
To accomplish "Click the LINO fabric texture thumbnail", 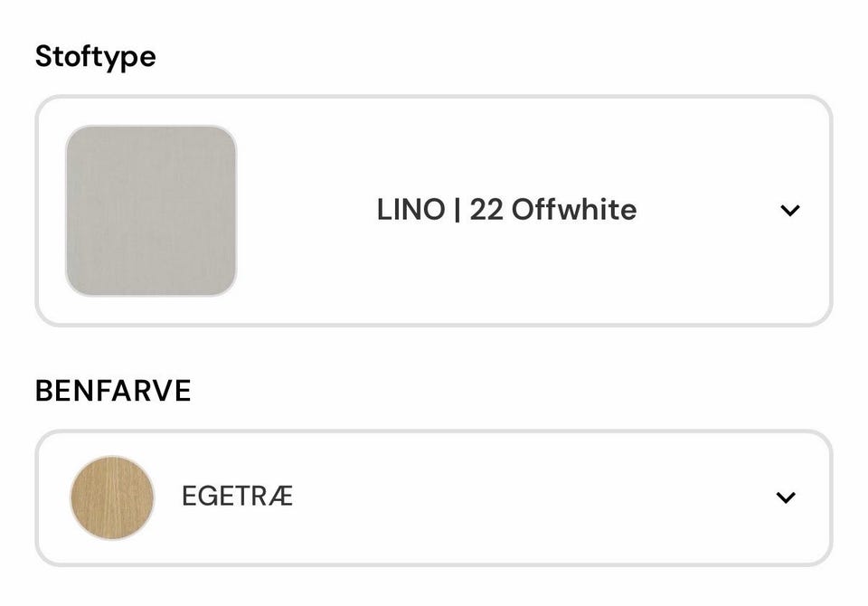I will [151, 211].
